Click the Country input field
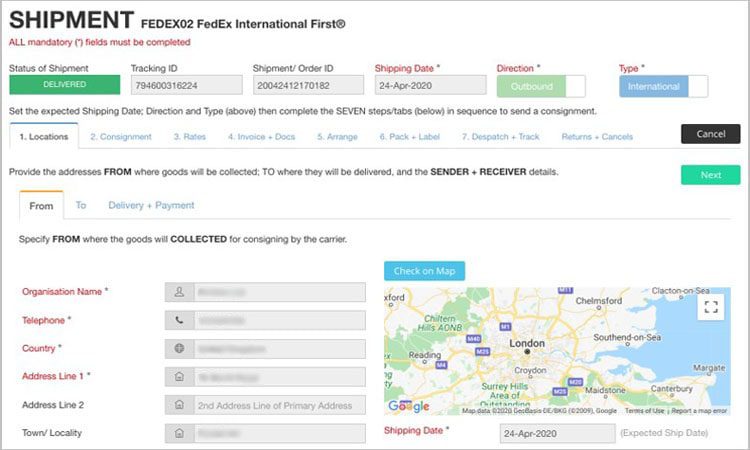This screenshot has height=450, width=750. (279, 349)
